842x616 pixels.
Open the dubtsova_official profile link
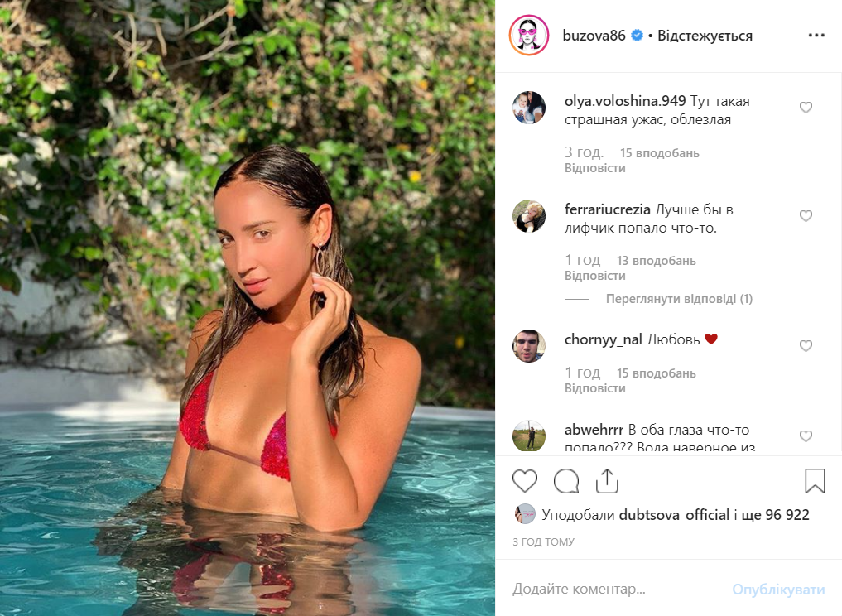[x=674, y=515]
